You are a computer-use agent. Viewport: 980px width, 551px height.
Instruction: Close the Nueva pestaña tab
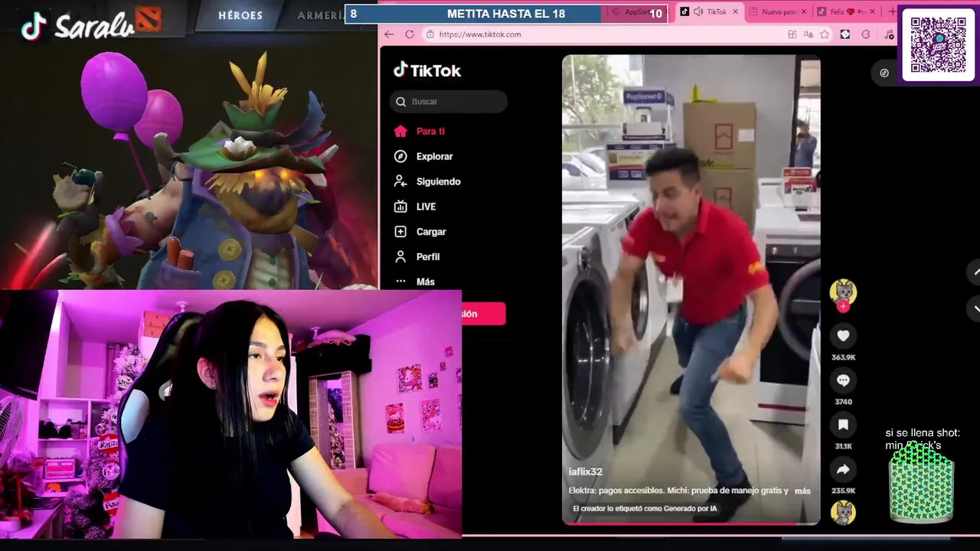[804, 12]
